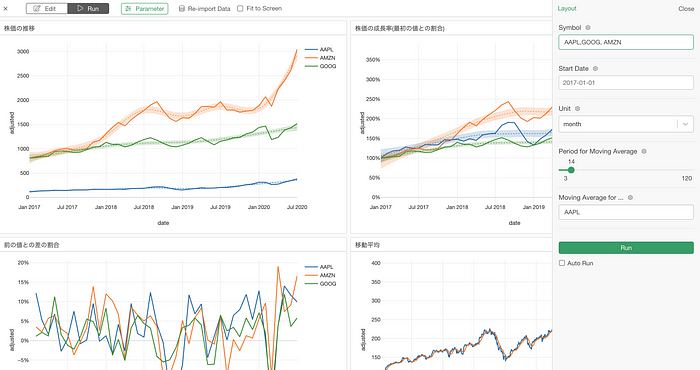Edit the Symbol input field
Image resolution: width=700 pixels, height=370 pixels.
(626, 42)
